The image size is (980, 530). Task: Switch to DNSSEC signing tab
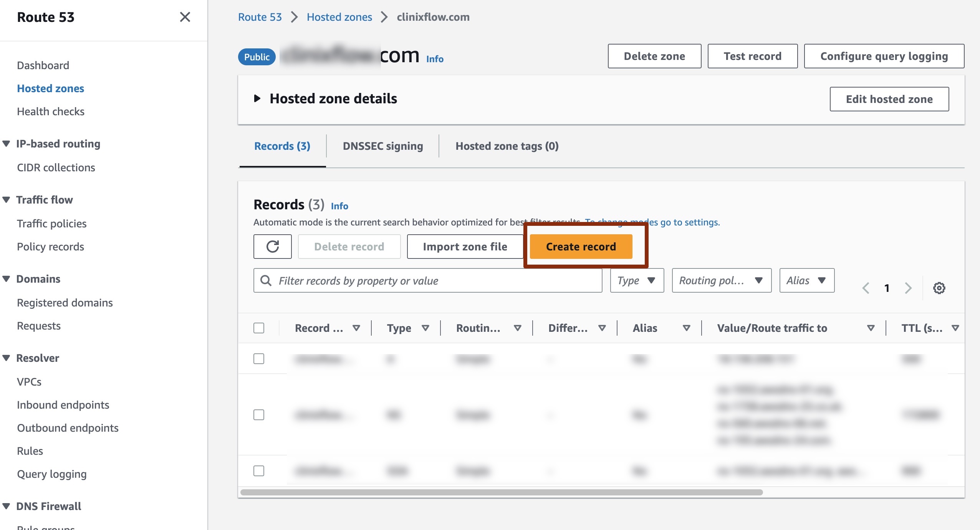(383, 146)
